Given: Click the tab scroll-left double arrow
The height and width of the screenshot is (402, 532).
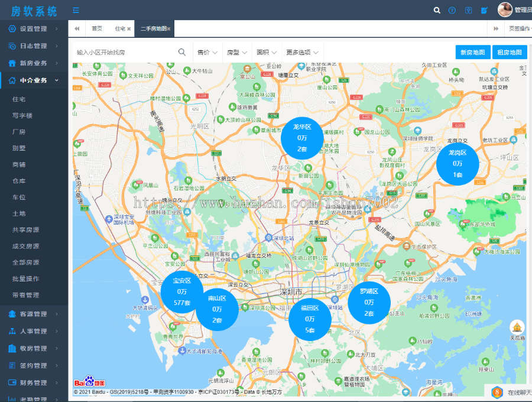Looking at the screenshot, I should click(x=77, y=28).
